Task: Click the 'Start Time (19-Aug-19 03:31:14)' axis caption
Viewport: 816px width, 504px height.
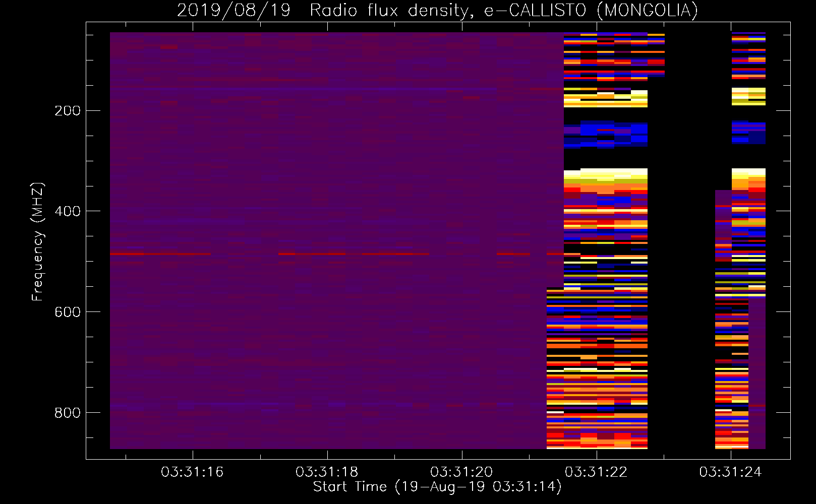Action: (437, 487)
